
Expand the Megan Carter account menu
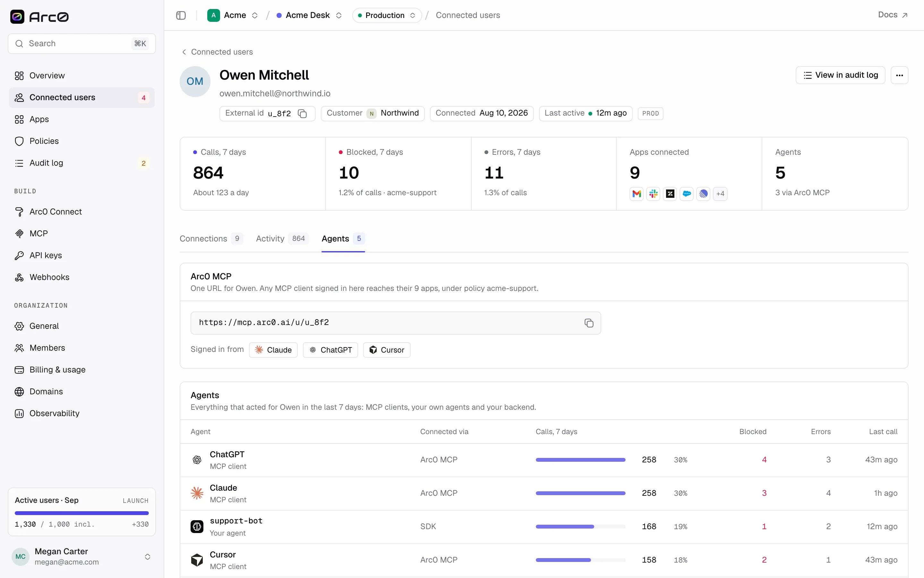coord(147,556)
